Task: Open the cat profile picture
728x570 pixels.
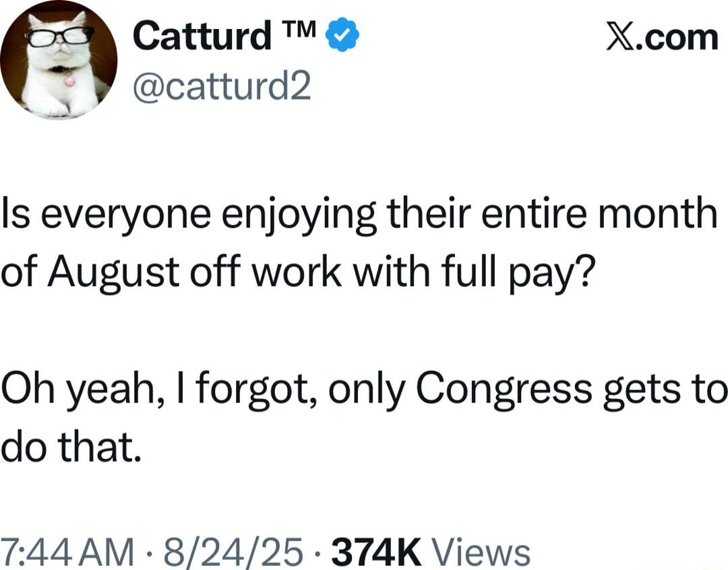Action: pos(59,59)
